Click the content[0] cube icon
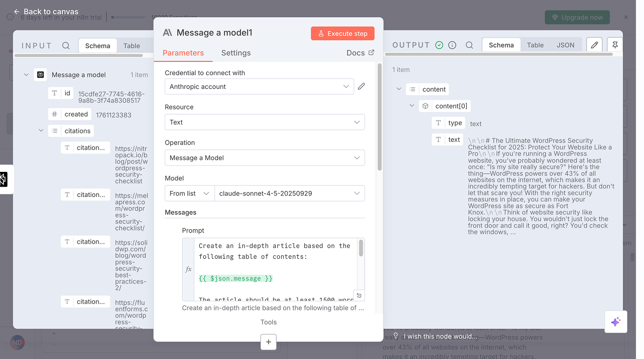This screenshot has height=359, width=644. [425, 106]
